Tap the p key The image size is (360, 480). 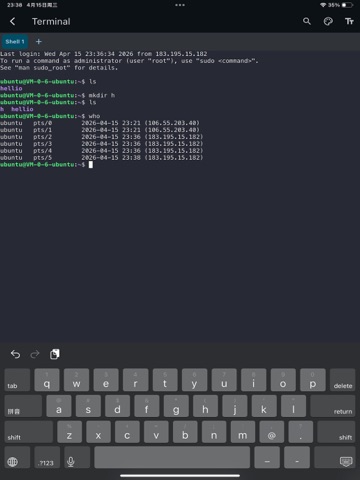click(x=313, y=379)
